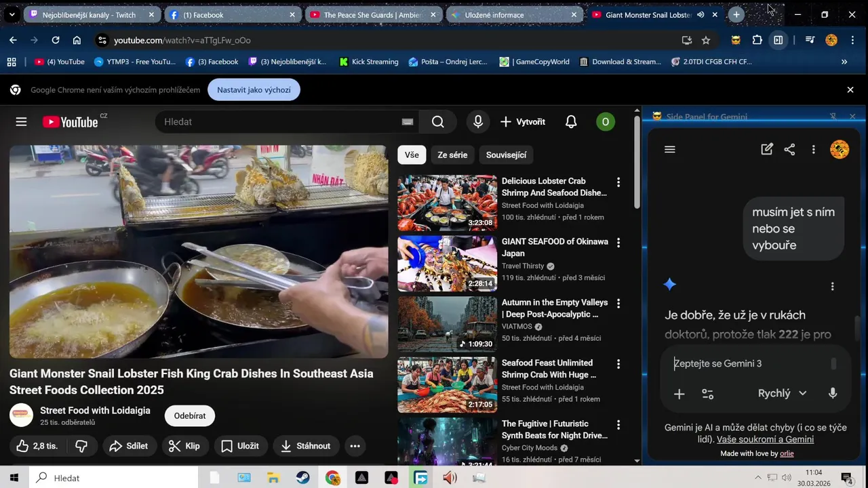Show hidden system tray icons

click(758, 478)
